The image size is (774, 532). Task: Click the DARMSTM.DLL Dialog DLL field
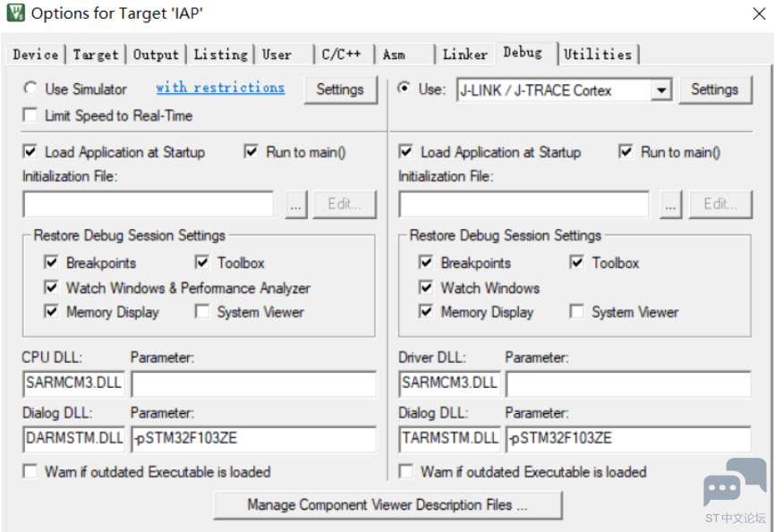[73, 439]
